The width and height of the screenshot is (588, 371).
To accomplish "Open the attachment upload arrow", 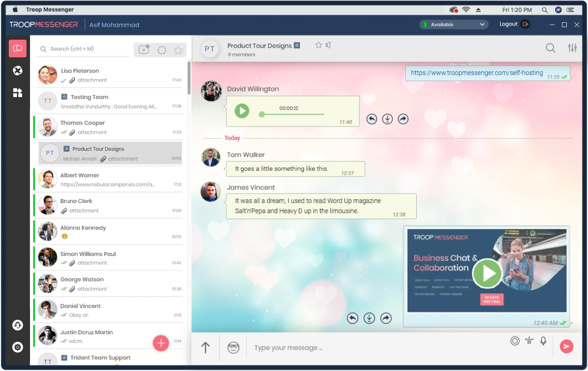I will [205, 348].
